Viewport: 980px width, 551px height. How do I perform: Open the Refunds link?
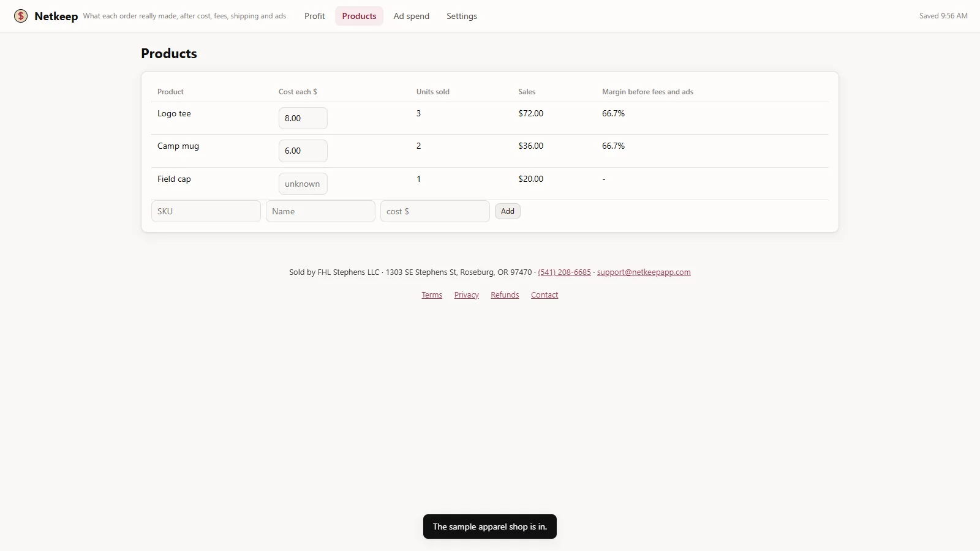coord(505,295)
